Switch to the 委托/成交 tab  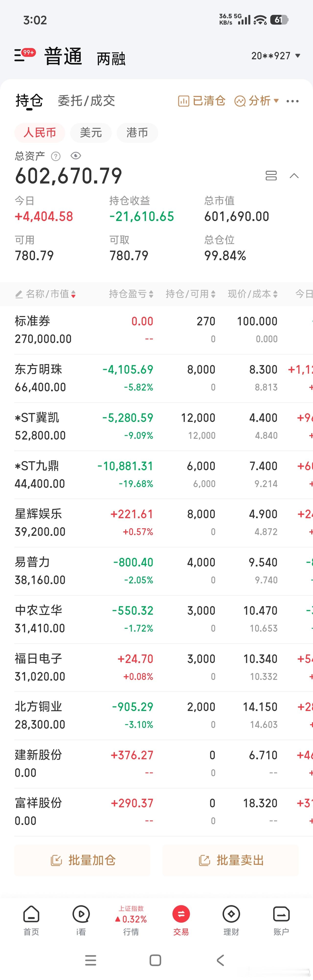pyautogui.click(x=86, y=101)
